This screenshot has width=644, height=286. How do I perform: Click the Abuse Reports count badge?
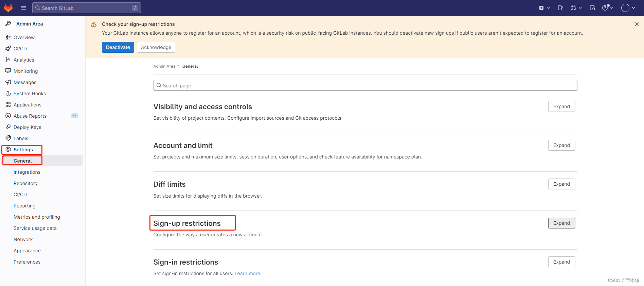(x=74, y=116)
